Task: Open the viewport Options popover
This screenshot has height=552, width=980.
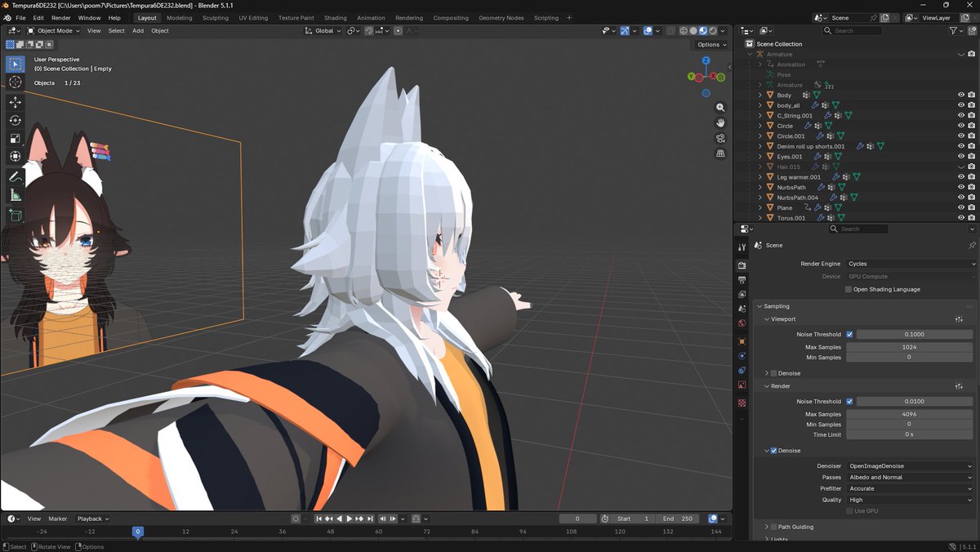Action: point(710,44)
